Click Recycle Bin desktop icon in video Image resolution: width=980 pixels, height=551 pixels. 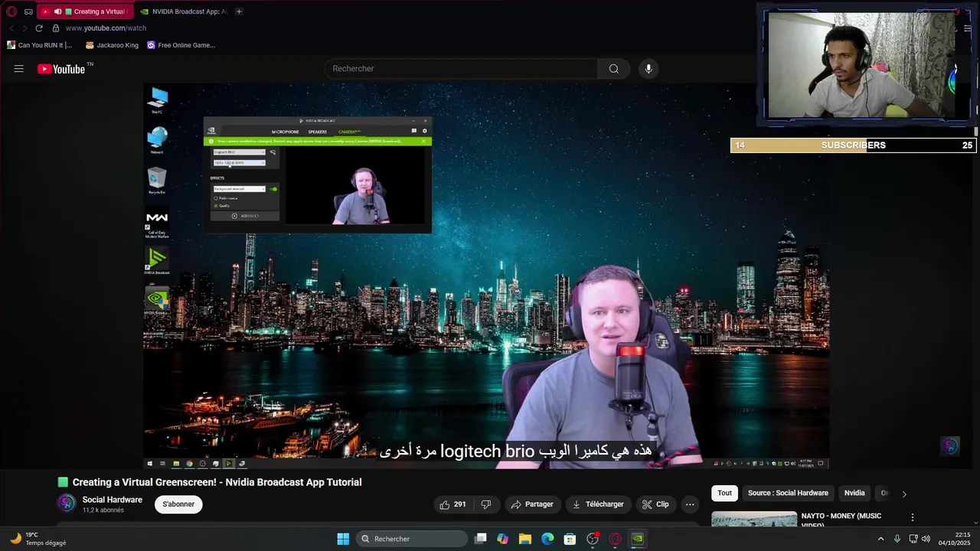(157, 181)
